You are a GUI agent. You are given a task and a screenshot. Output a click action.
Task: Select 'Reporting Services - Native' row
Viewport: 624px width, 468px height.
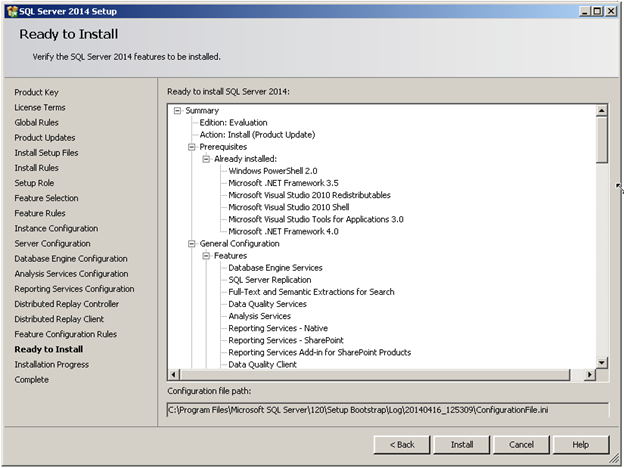point(278,328)
